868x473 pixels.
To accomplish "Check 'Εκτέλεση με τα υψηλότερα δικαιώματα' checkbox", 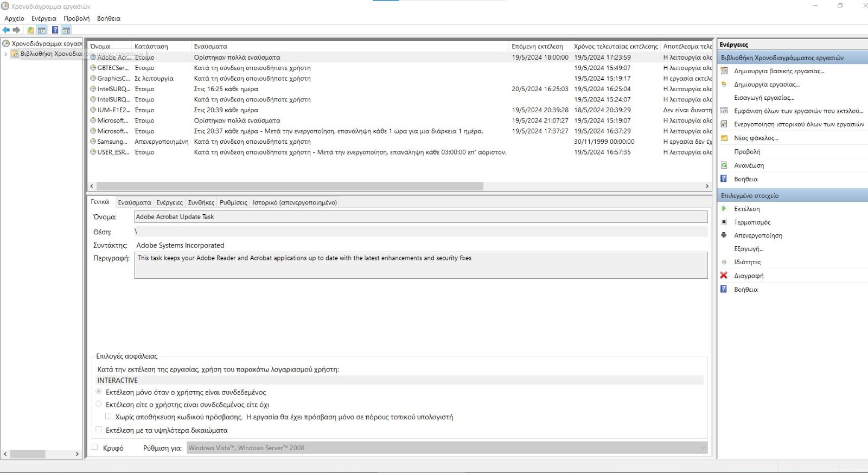I will click(x=99, y=430).
